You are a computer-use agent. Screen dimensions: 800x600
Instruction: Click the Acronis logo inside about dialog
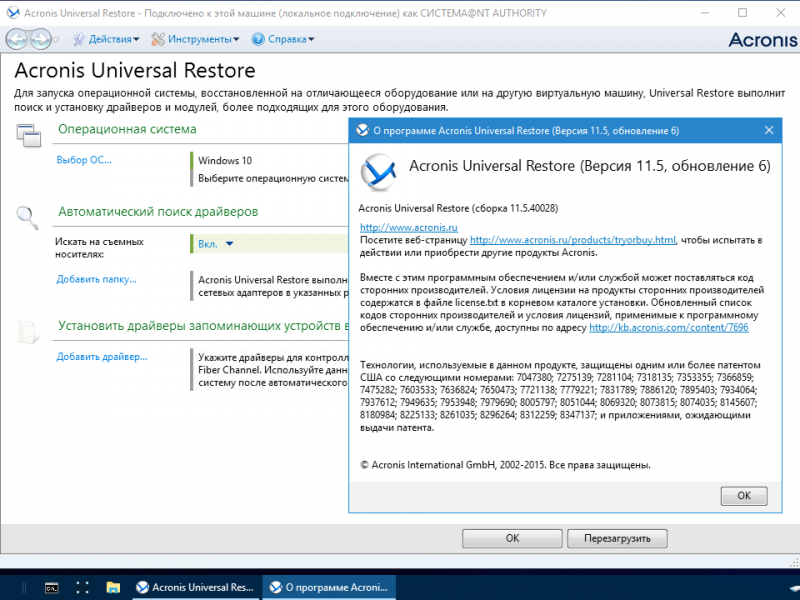tap(378, 172)
